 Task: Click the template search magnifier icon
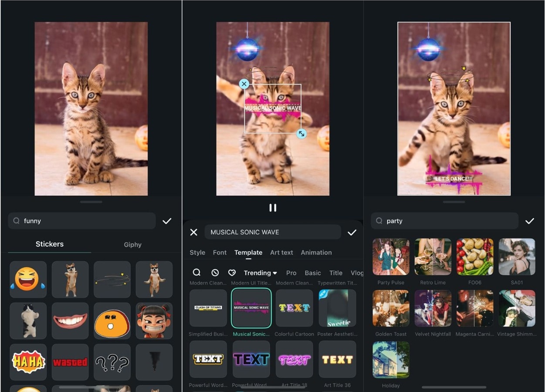coord(197,273)
